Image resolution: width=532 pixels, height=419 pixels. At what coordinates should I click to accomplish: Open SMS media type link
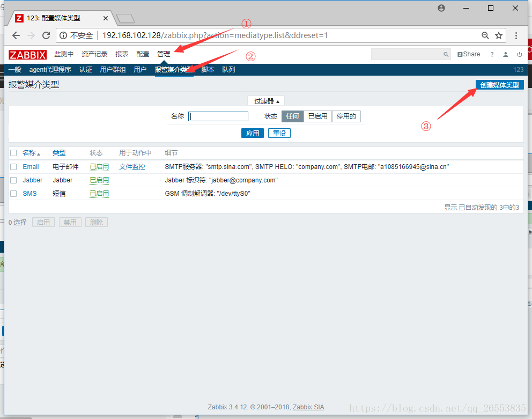pyautogui.click(x=30, y=194)
